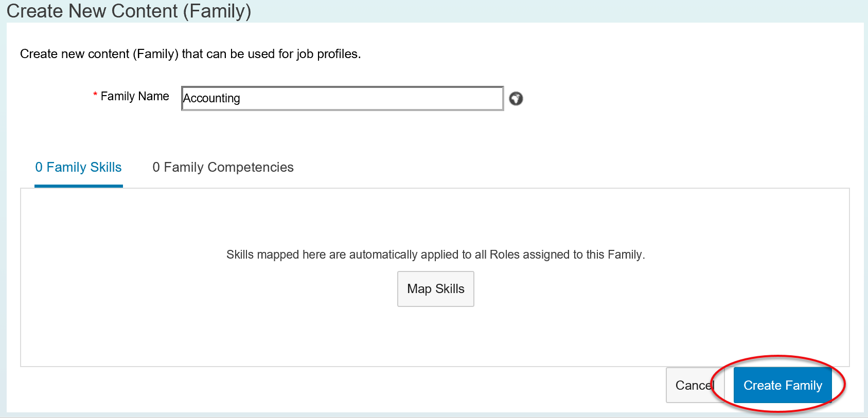Open the 0 Family Competencies tab

[223, 167]
